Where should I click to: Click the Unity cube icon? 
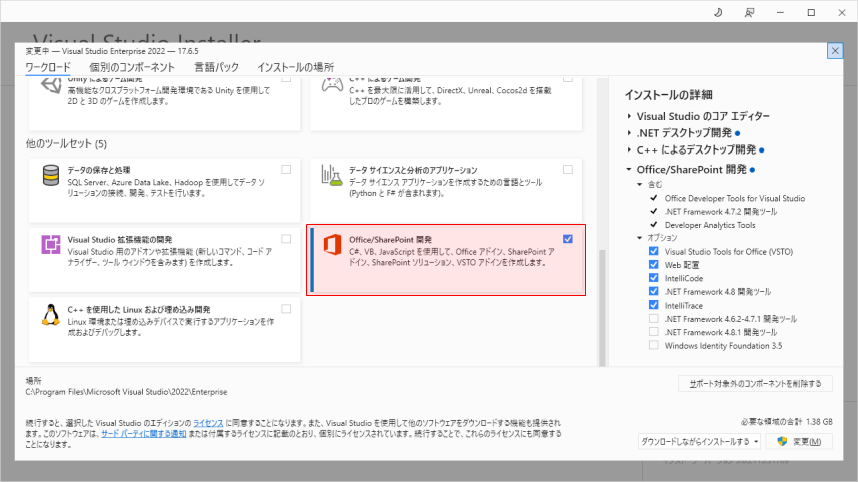[51, 86]
